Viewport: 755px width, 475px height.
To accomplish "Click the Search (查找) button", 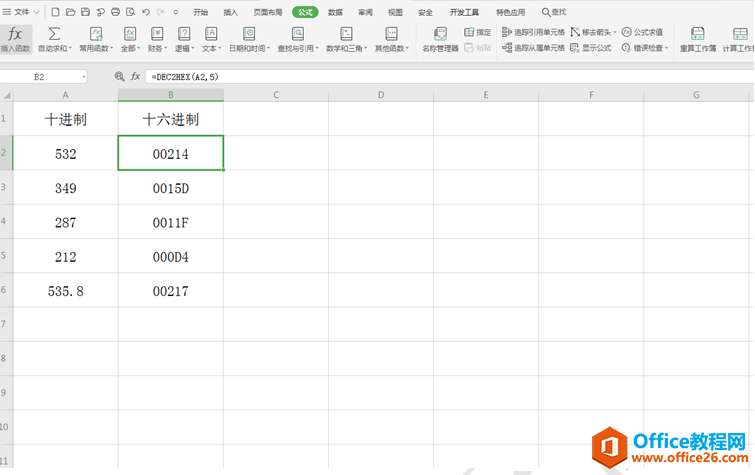I will pos(553,12).
